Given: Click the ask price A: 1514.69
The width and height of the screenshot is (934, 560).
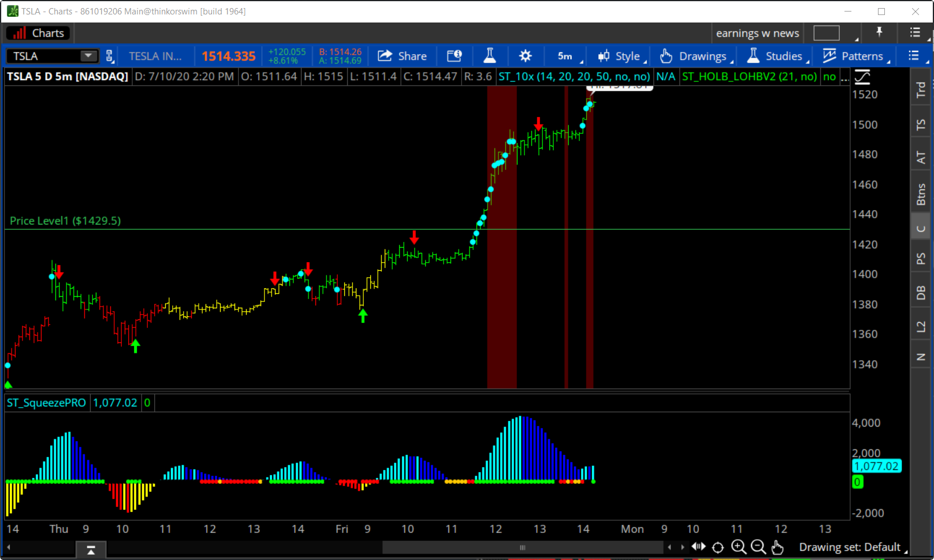Looking at the screenshot, I should (340, 61).
